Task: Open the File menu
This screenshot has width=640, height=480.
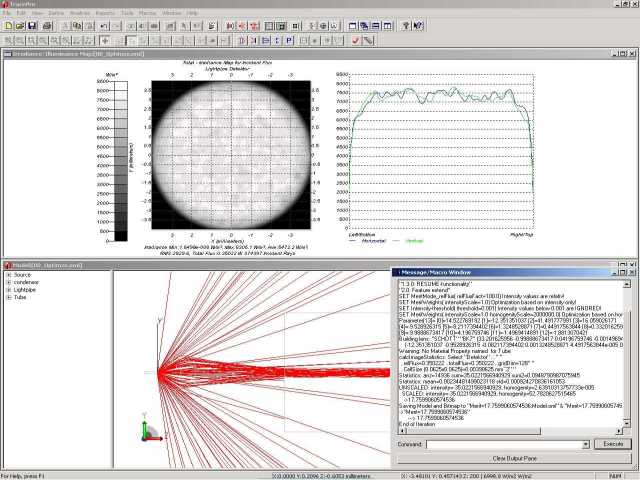Action: click(7, 13)
